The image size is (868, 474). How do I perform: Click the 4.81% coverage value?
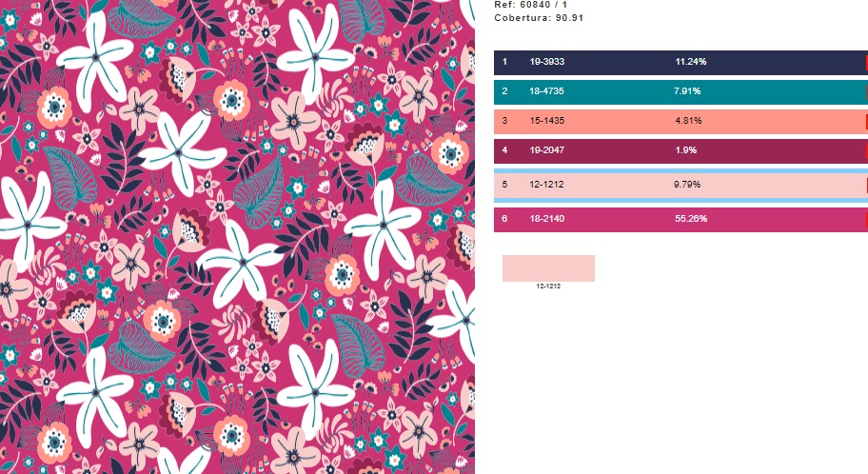tap(687, 122)
